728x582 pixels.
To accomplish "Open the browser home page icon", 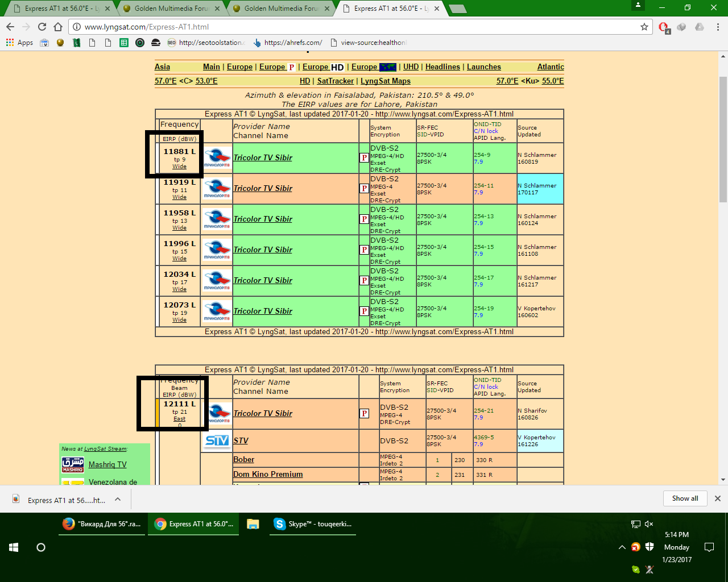I will [x=58, y=27].
